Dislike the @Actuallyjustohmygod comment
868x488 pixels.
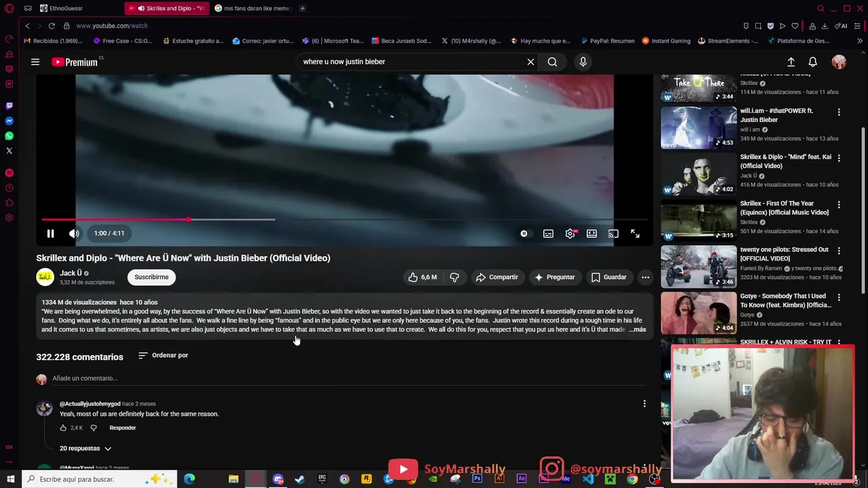pyautogui.click(x=94, y=428)
